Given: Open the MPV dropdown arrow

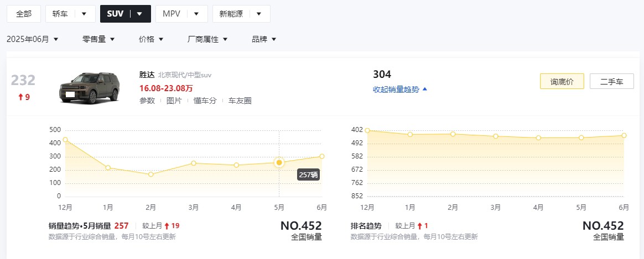Looking at the screenshot, I should coord(196,14).
